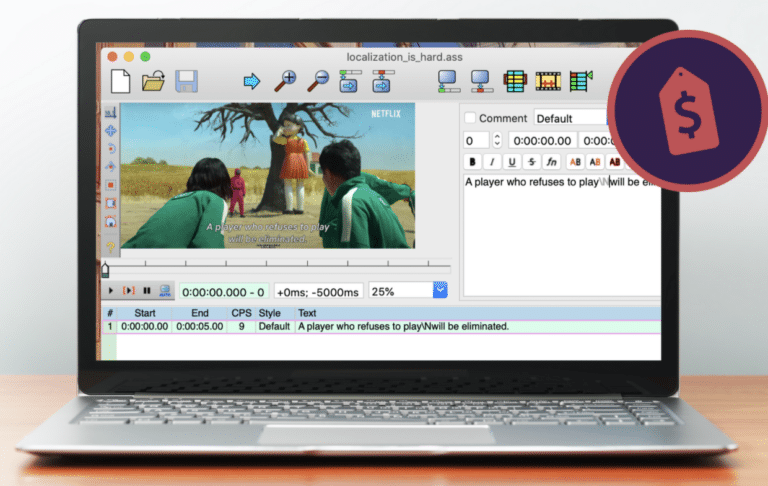This screenshot has width=768, height=486.
Task: Snap subtitle start to video, green-marker monitor
Action: tap(449, 81)
